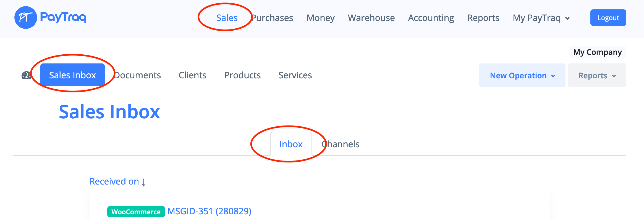Screen dimensions: 644x219
Task: Click the Received on sort arrow
Action: tap(144, 182)
